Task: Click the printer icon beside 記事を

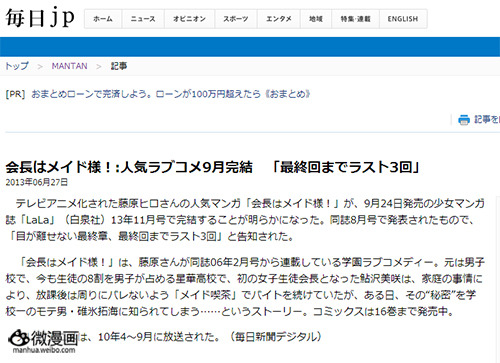Action: pos(464,120)
